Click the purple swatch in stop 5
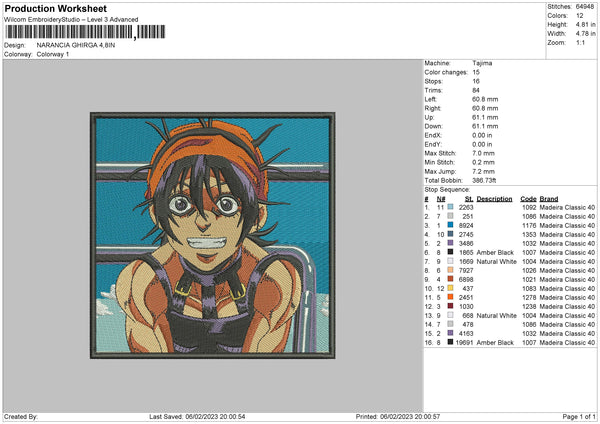Viewport: 600px width, 424px height. point(450,243)
